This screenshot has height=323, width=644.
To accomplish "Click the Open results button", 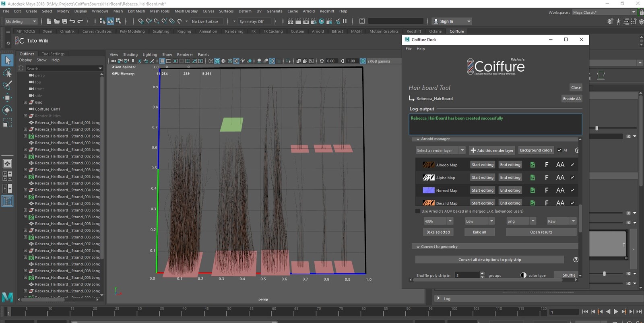I will click(541, 232).
